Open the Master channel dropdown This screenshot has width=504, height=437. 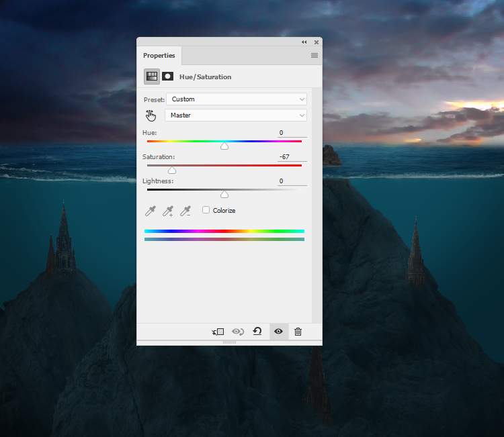[236, 115]
